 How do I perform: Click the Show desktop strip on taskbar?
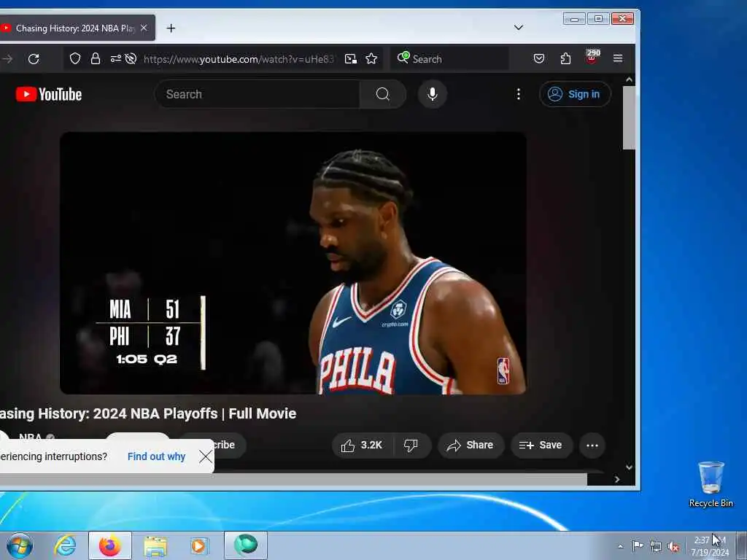[x=742, y=545]
